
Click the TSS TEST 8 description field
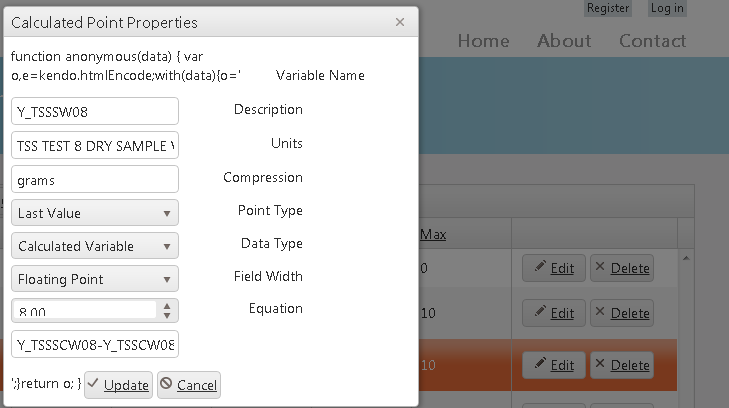click(94, 145)
